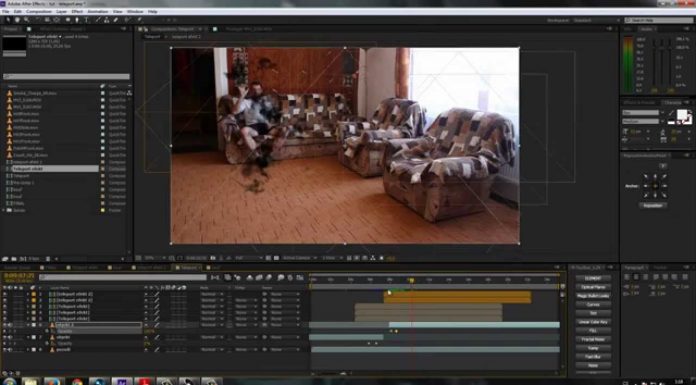Toggle visibility eye of the pozadi layer
Image resolution: width=696 pixels, height=385 pixels.
(5, 349)
